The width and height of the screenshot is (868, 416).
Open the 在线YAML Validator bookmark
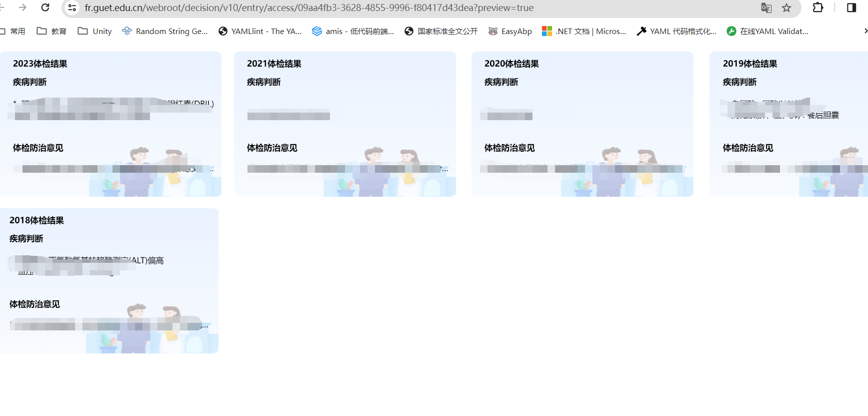767,31
